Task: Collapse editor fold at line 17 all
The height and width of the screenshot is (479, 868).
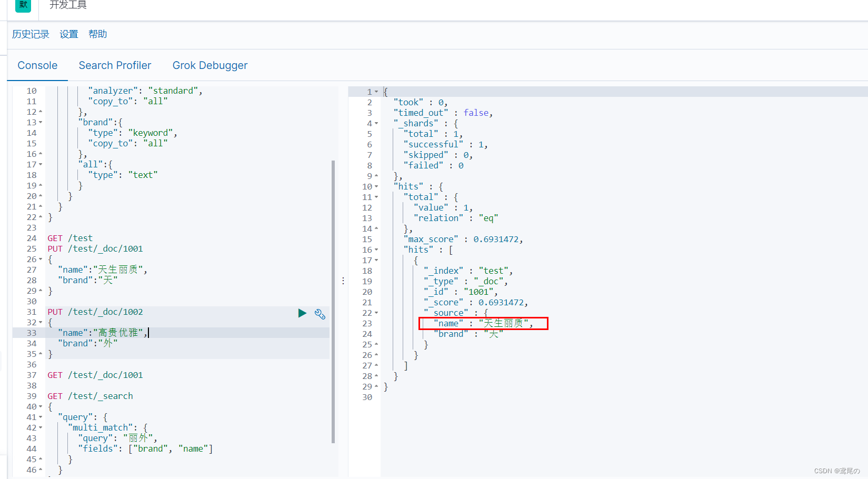Action: pyautogui.click(x=41, y=164)
